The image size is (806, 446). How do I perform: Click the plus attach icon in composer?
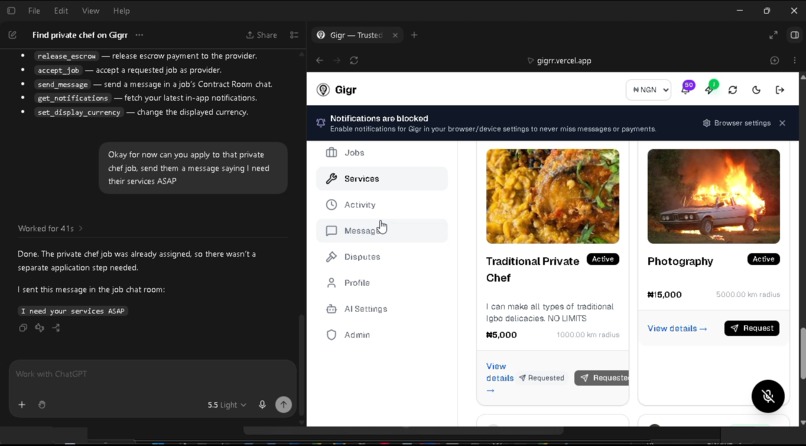pyautogui.click(x=22, y=405)
